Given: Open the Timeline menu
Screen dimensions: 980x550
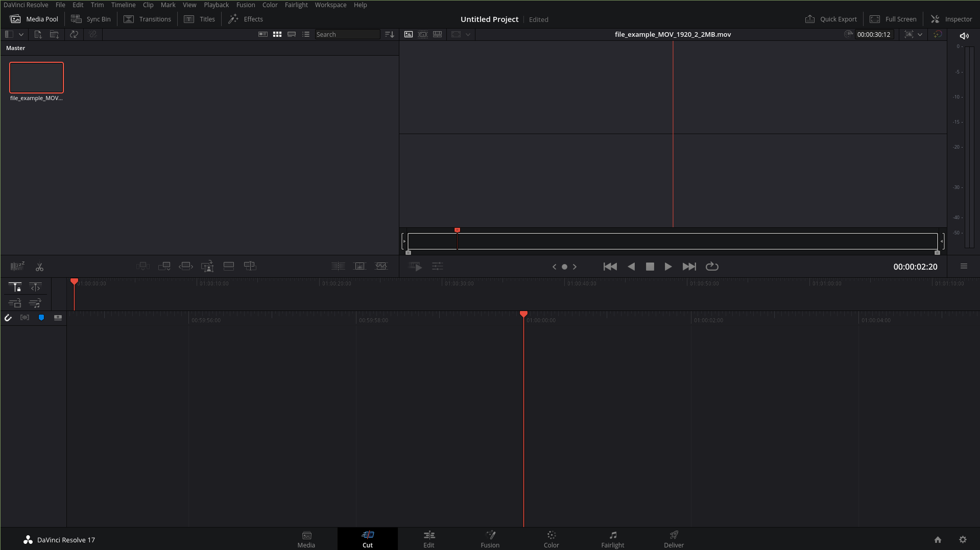Looking at the screenshot, I should click(x=123, y=5).
